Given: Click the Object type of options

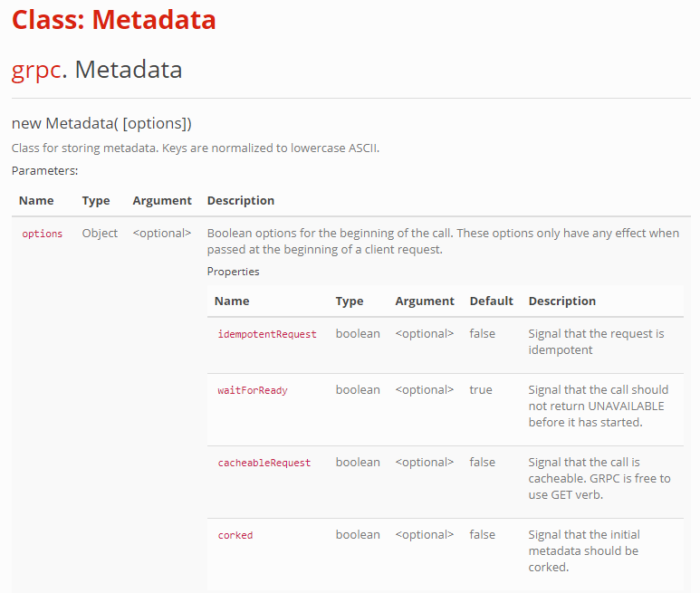Looking at the screenshot, I should (100, 234).
